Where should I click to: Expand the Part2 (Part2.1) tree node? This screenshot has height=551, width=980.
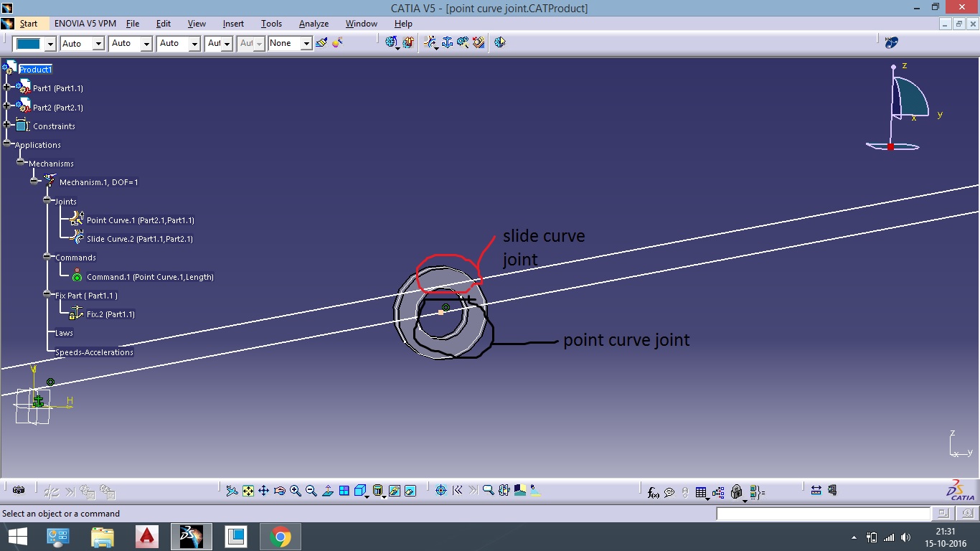point(7,107)
